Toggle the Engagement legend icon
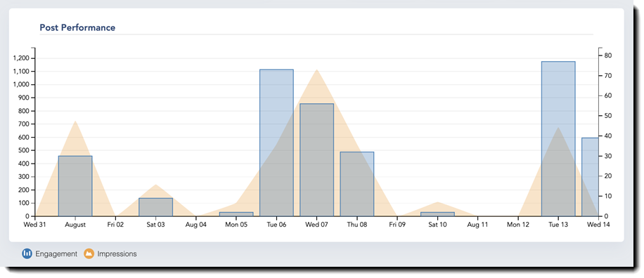Viewport: 644px width, 278px height. pyautogui.click(x=27, y=254)
